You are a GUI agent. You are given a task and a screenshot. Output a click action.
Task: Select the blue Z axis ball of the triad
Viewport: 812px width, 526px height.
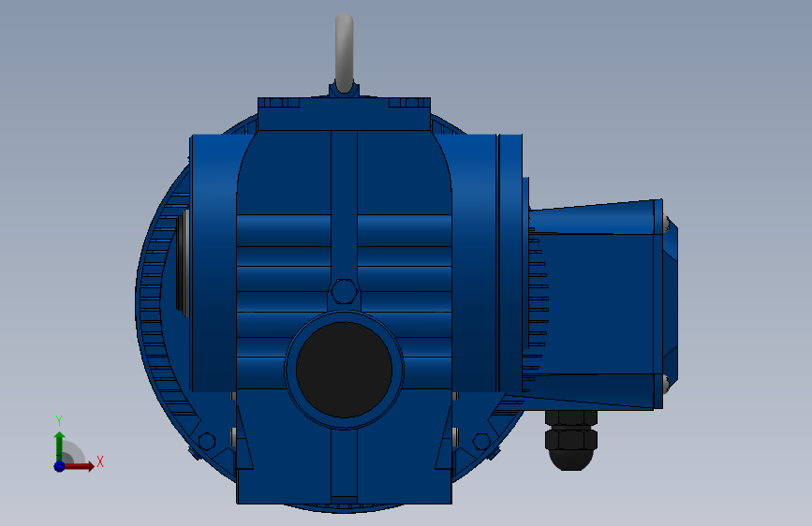60,466
